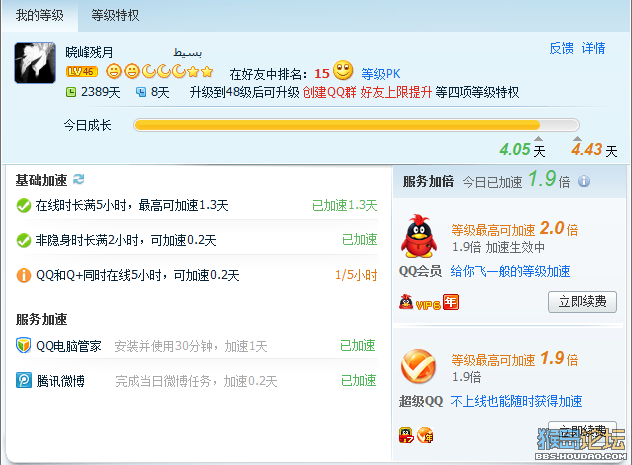Image resolution: width=632 pixels, height=465 pixels.
Task: Open the 不上线也能随时获得加速 link
Action: point(516,401)
